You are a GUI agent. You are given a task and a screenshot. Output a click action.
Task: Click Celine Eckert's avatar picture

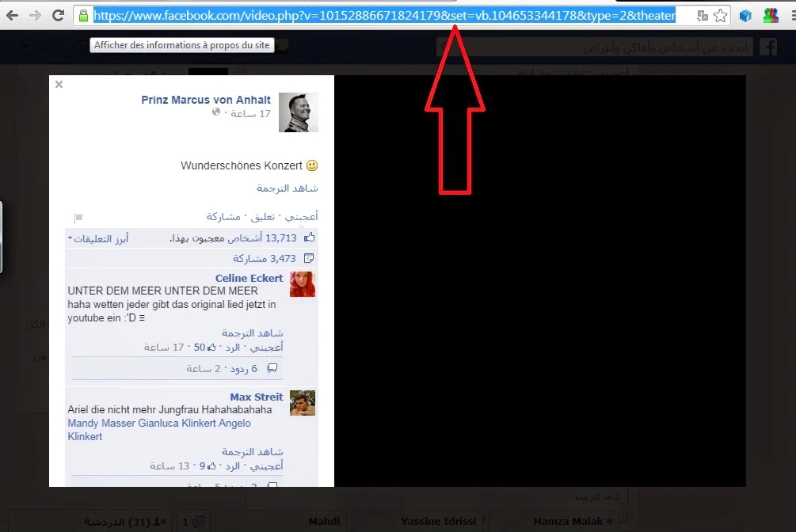click(303, 283)
